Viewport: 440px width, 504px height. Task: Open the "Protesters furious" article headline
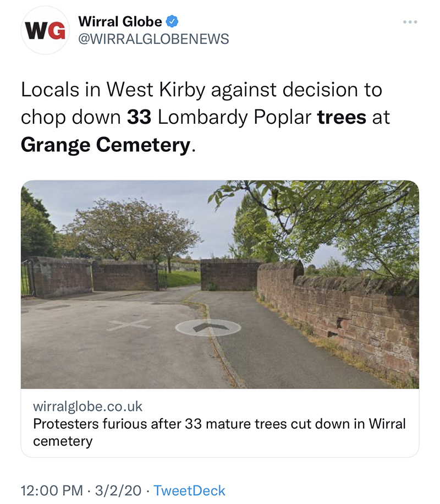[219, 424]
